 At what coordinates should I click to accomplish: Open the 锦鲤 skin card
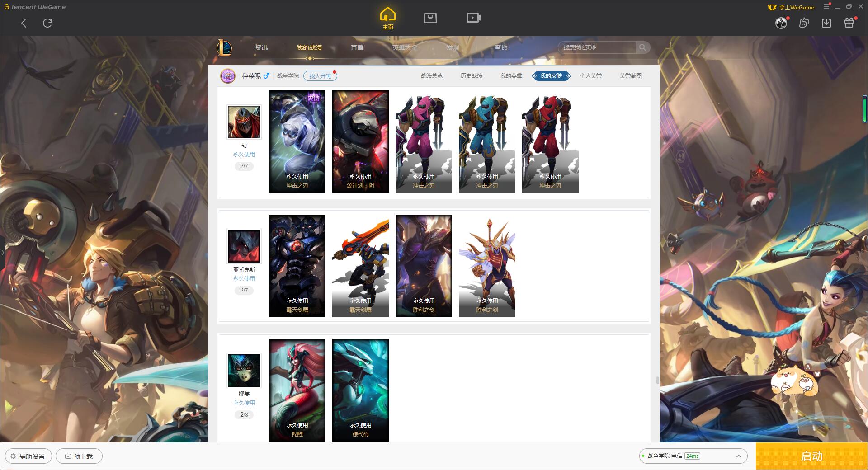point(297,390)
